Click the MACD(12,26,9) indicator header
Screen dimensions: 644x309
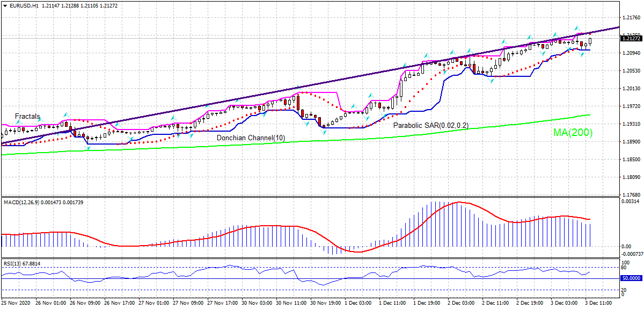(x=24, y=202)
